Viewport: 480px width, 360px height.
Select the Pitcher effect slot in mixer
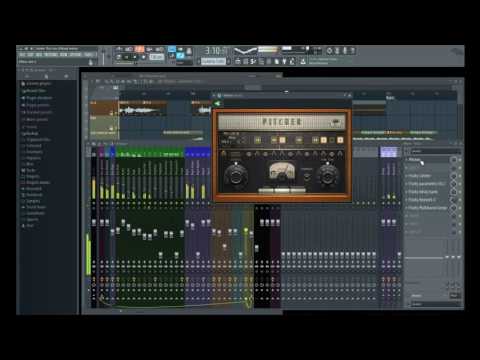click(x=426, y=160)
